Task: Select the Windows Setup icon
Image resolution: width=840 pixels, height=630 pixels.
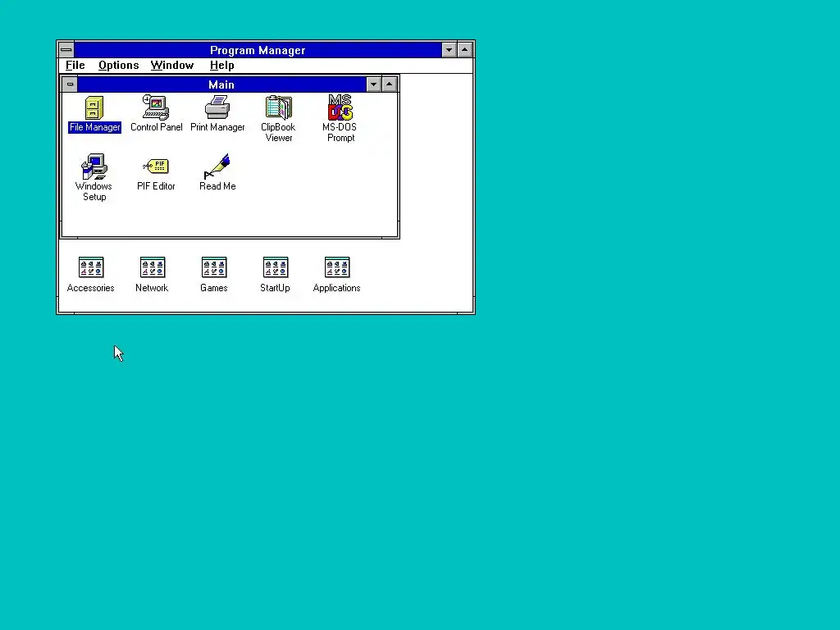Action: point(94,167)
